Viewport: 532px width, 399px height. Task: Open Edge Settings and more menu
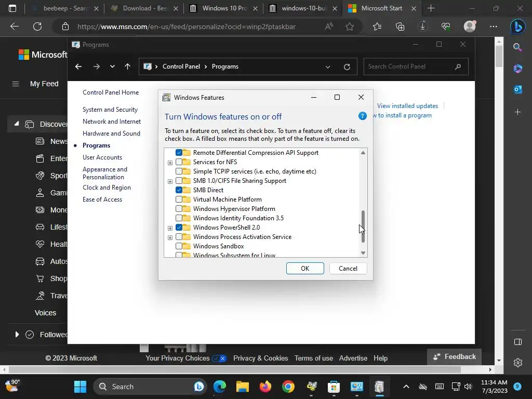494,26
